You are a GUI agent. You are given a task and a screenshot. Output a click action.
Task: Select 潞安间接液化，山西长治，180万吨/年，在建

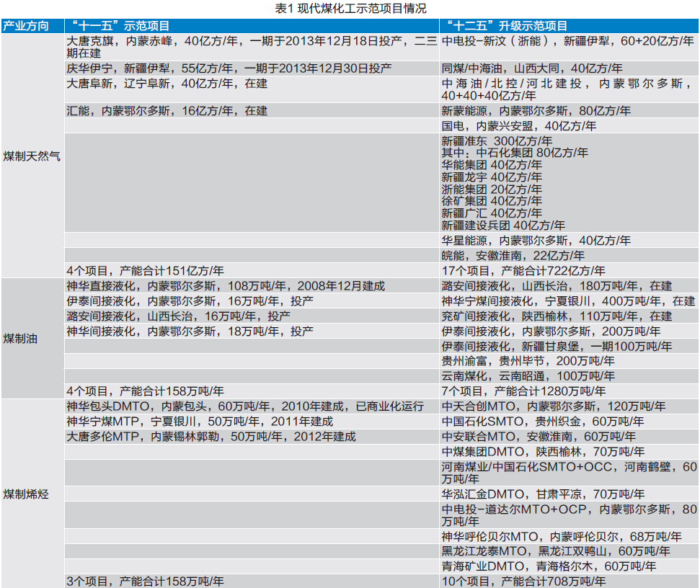tap(569, 286)
